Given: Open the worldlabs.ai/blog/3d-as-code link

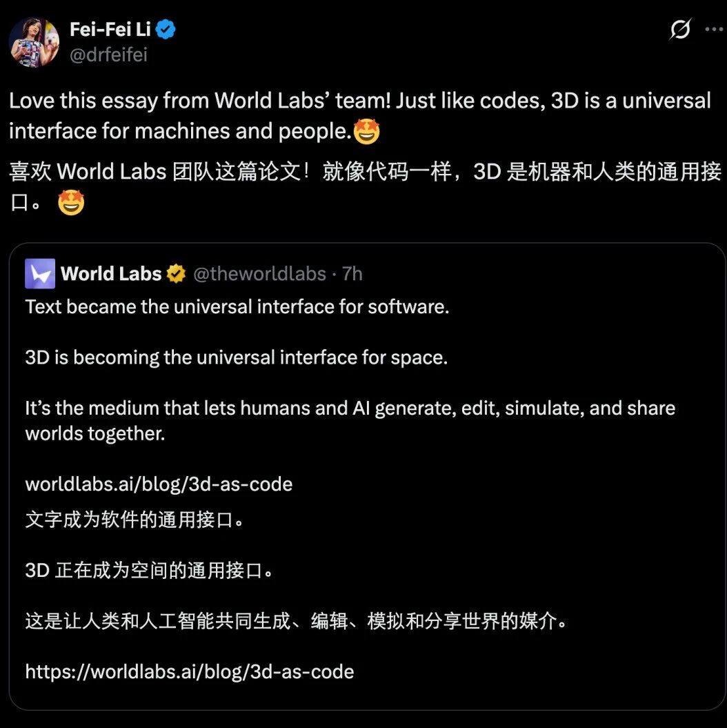Looking at the screenshot, I should point(159,484).
